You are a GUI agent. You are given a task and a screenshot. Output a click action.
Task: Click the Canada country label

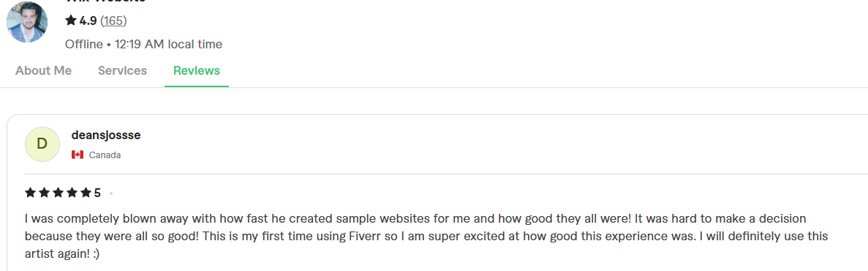105,155
